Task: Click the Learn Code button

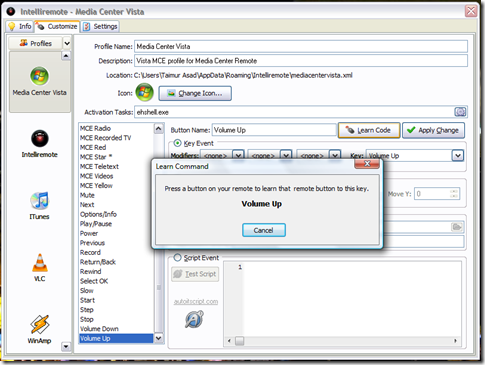Action: pos(369,130)
